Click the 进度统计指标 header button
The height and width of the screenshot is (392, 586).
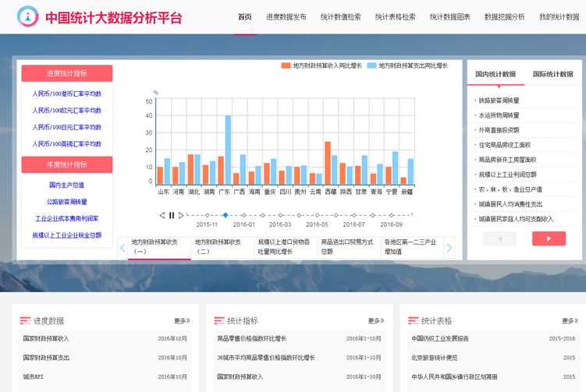click(67, 73)
